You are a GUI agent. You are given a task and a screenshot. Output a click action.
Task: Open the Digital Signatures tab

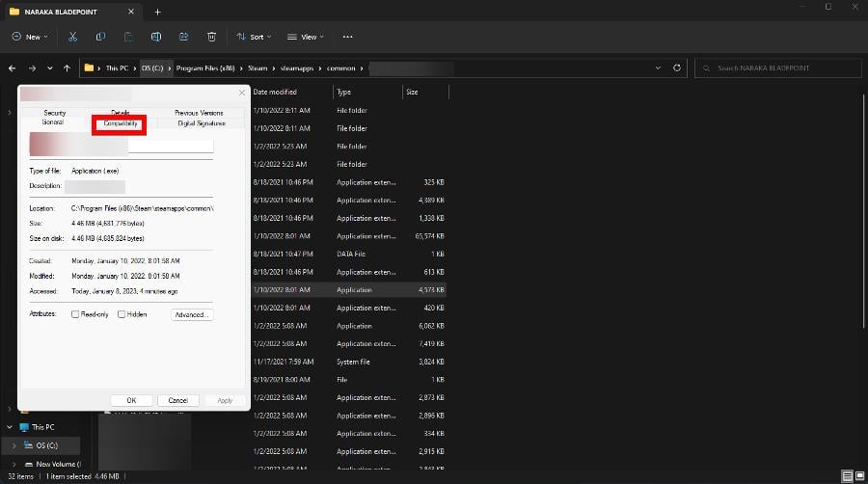(x=202, y=123)
